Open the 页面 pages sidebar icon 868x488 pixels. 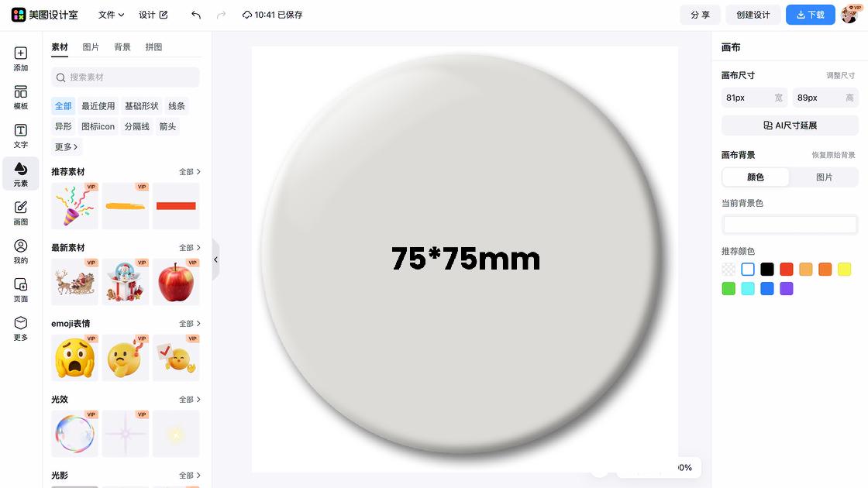(x=20, y=290)
